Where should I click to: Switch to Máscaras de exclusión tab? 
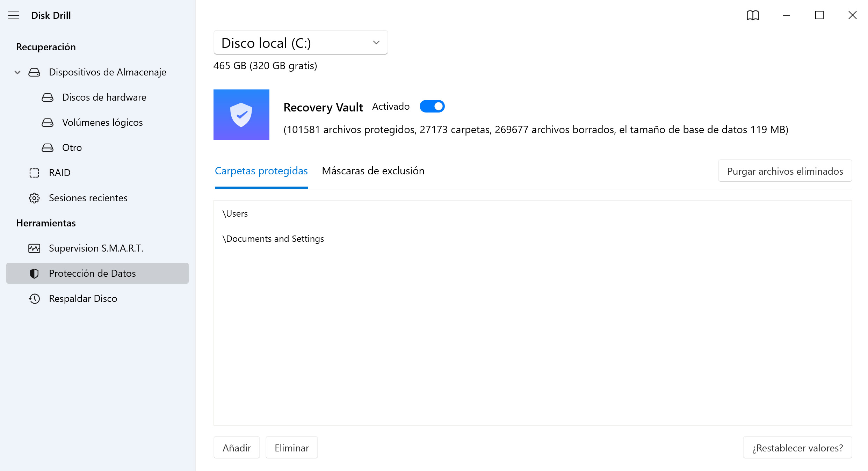click(x=373, y=171)
